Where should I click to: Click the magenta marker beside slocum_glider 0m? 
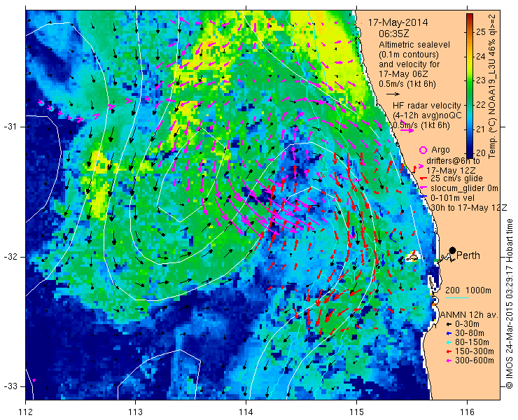point(423,188)
